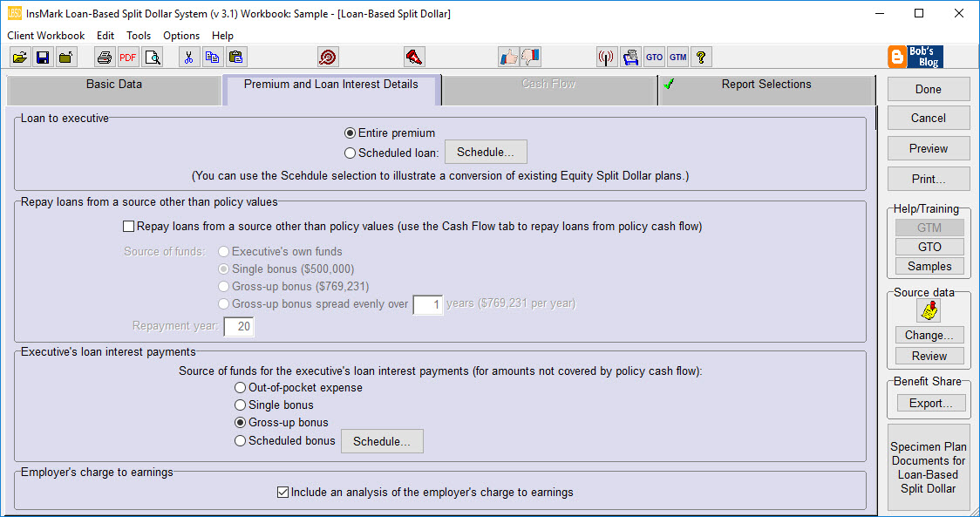Image resolution: width=980 pixels, height=517 pixels.
Task: Export the report to PDF
Action: click(x=127, y=57)
